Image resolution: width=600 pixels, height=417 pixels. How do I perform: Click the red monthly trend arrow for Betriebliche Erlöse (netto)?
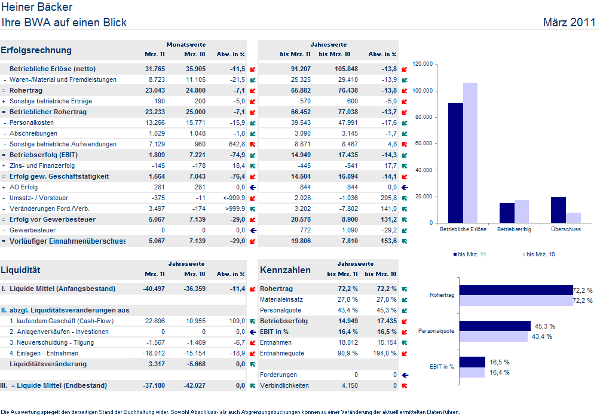(x=253, y=69)
